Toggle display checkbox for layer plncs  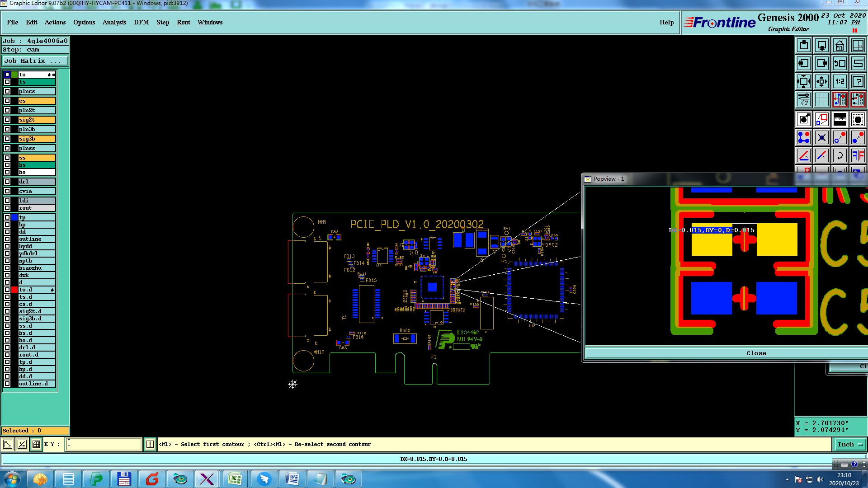click(7, 91)
